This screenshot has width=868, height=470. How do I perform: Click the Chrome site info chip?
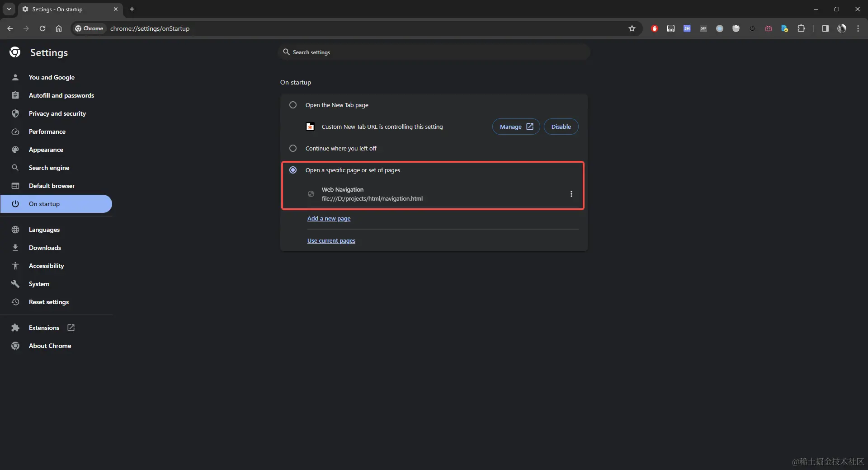pyautogui.click(x=89, y=28)
